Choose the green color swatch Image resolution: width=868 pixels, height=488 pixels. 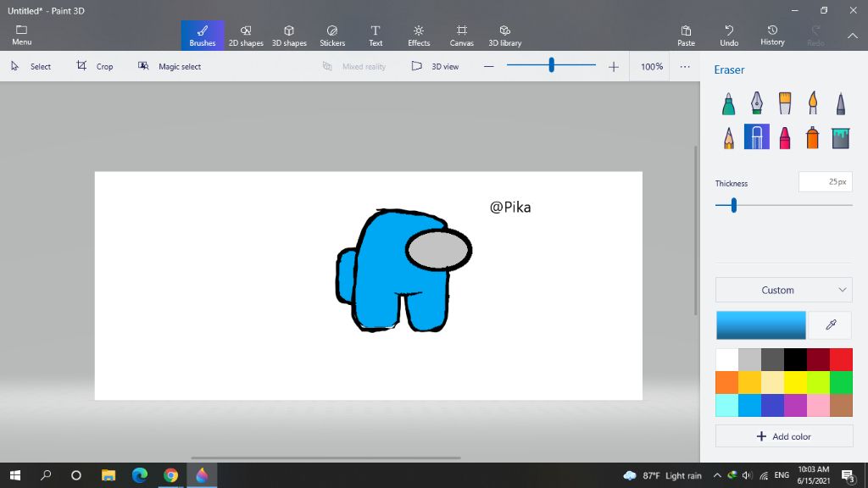(x=841, y=382)
